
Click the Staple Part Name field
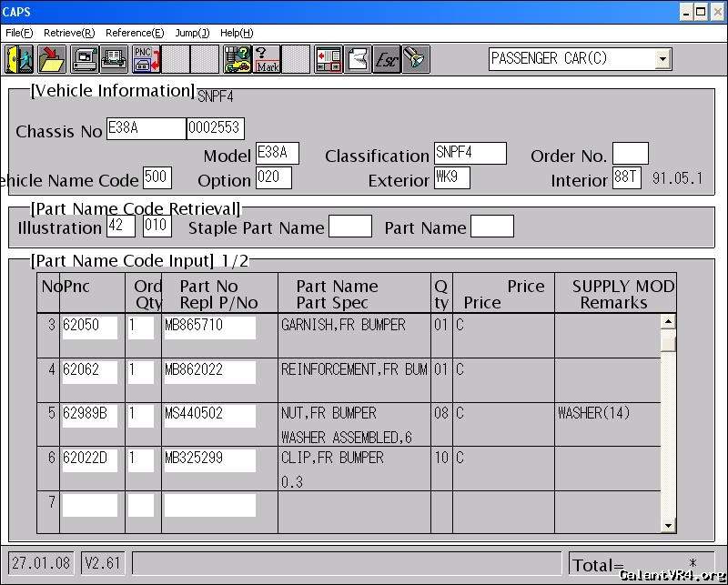click(x=349, y=227)
